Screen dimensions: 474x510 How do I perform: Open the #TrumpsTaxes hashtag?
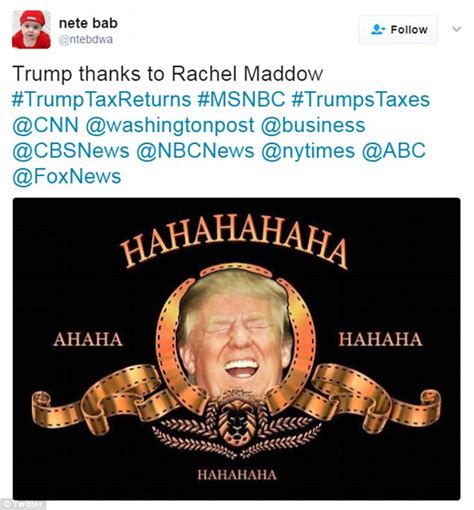click(361, 100)
